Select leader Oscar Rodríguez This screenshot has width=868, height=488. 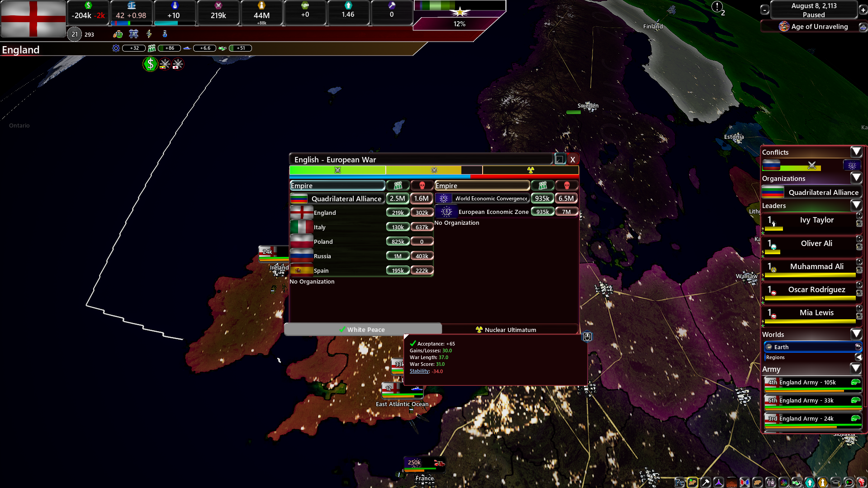pos(812,292)
